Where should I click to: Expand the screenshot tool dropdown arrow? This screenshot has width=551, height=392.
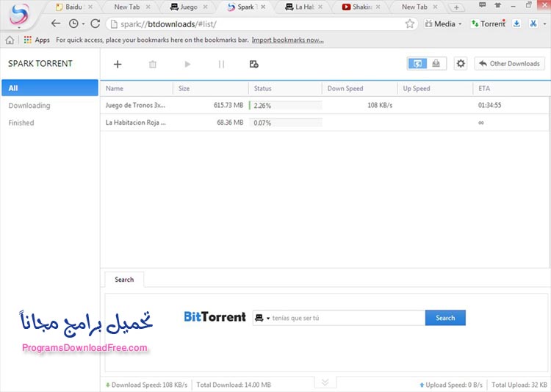click(x=544, y=24)
